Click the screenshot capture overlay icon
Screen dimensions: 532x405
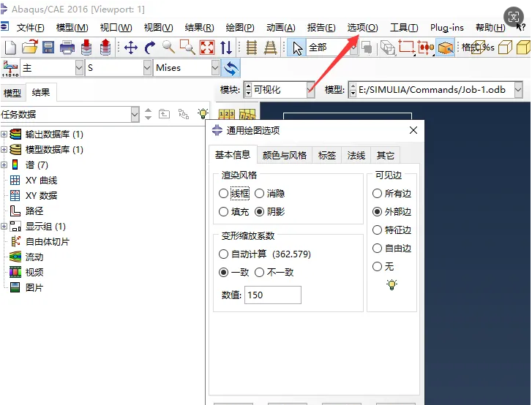513,16
